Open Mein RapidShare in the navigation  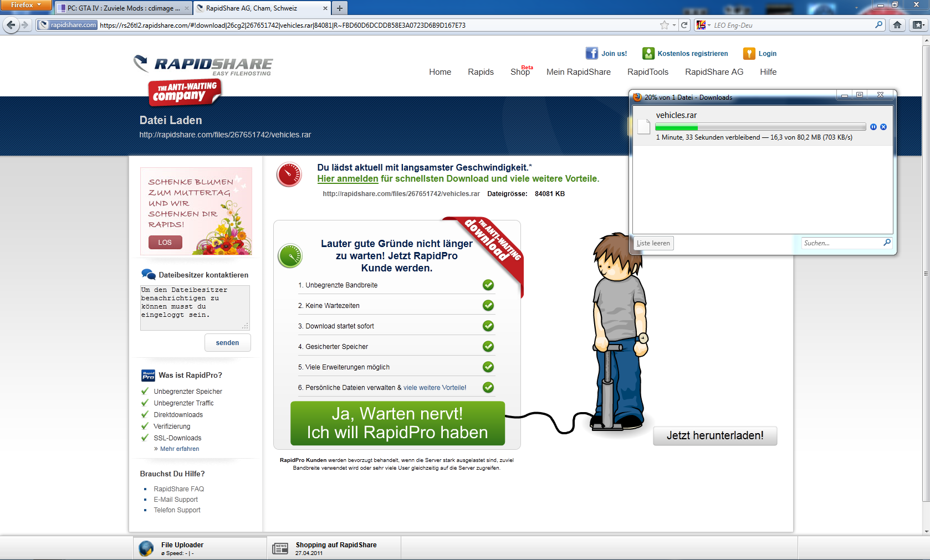tap(579, 72)
